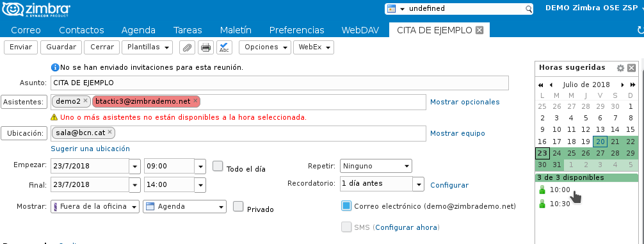The height and width of the screenshot is (244, 644).
Task: Expand the start time 09:00 dropdown
Action: coord(200,167)
